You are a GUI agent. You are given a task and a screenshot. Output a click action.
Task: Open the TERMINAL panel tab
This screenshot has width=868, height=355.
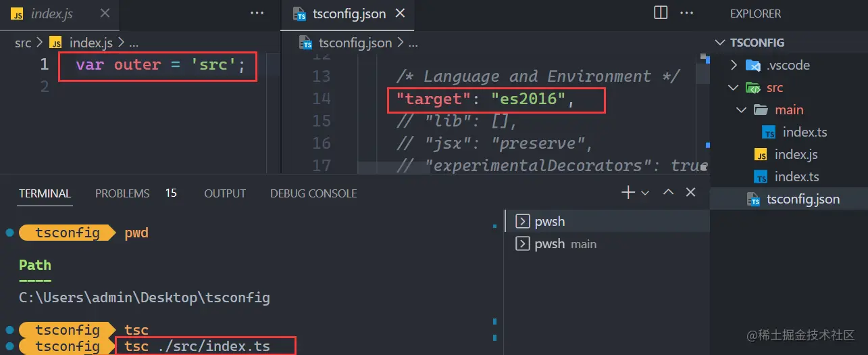(x=45, y=193)
